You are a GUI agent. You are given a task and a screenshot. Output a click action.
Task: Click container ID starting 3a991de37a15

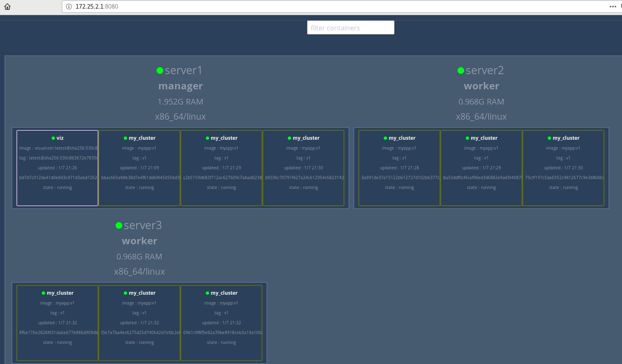pyautogui.click(x=401, y=177)
